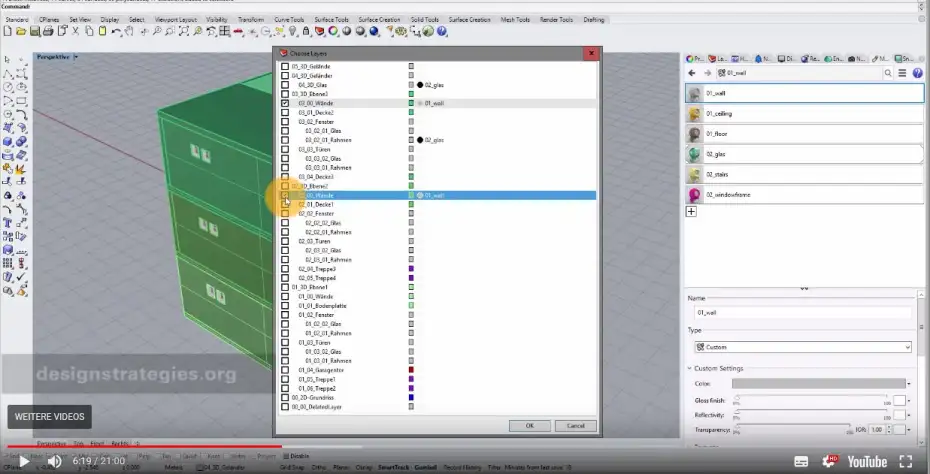Open the material Type Custom dropdown

[803, 347]
